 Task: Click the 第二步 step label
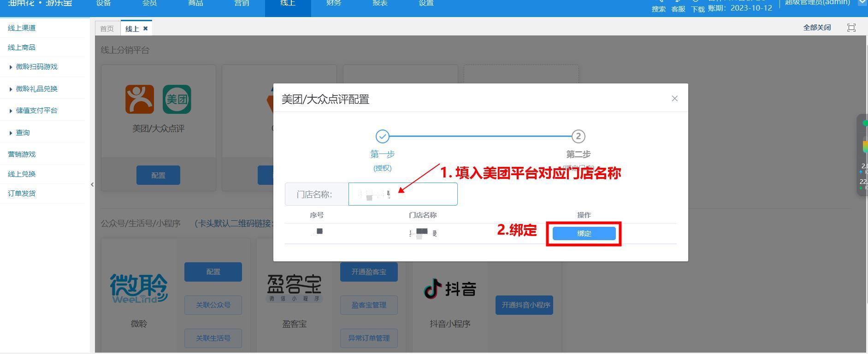point(578,154)
